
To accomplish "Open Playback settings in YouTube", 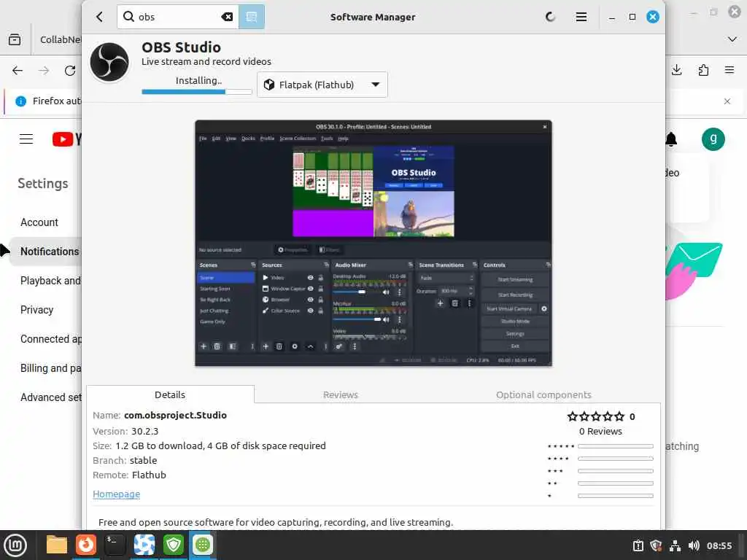I will [x=50, y=281].
